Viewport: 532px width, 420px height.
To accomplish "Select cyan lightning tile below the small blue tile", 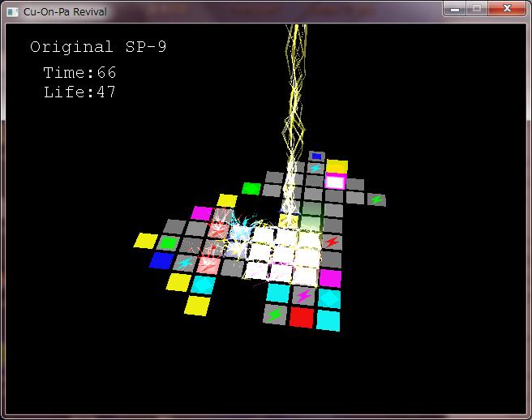I will pyautogui.click(x=315, y=168).
